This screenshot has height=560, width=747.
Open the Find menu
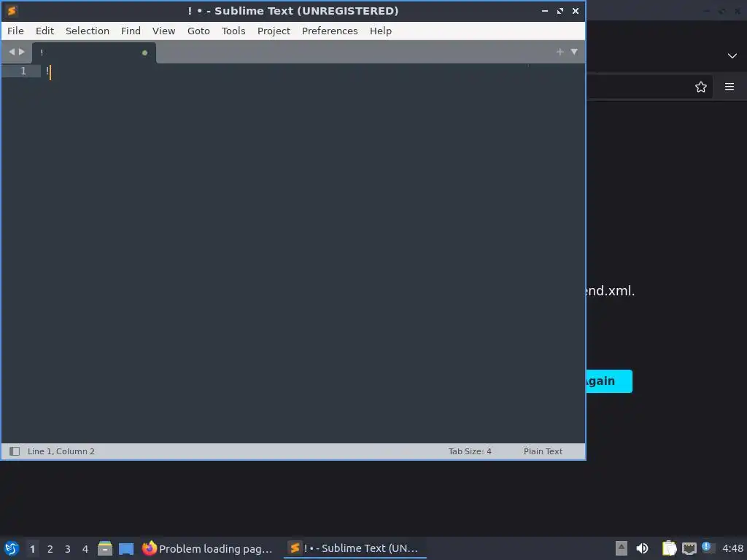(131, 31)
